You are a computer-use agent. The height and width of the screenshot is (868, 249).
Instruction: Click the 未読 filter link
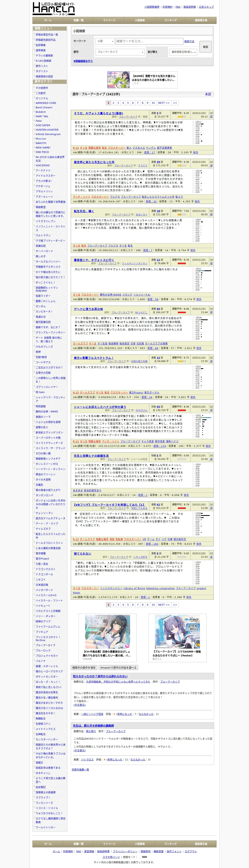tap(208, 94)
